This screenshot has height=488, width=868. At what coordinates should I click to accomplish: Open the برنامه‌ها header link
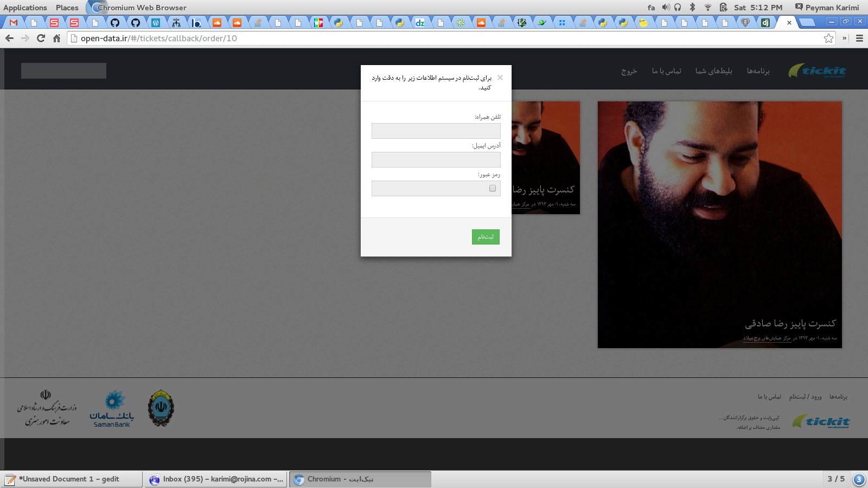coord(758,71)
